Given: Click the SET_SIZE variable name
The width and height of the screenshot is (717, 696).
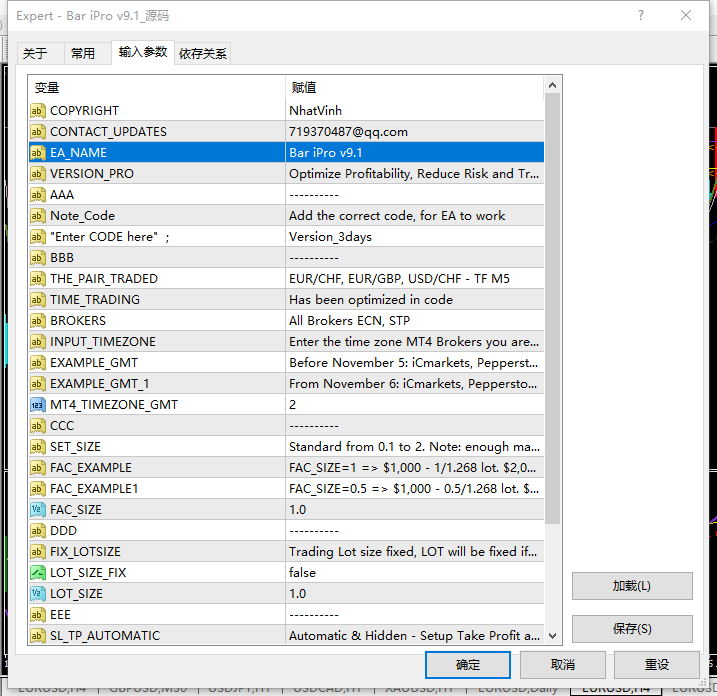Looking at the screenshot, I should pyautogui.click(x=75, y=447).
